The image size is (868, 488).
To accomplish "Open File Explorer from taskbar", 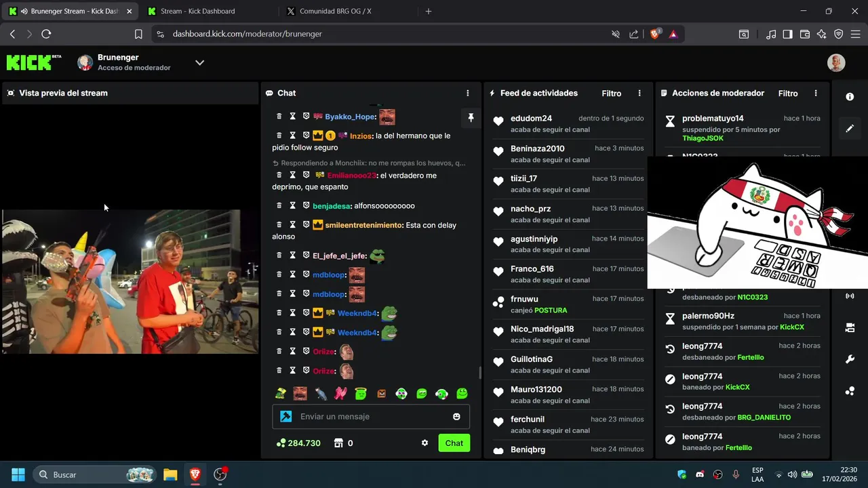I will (x=170, y=474).
